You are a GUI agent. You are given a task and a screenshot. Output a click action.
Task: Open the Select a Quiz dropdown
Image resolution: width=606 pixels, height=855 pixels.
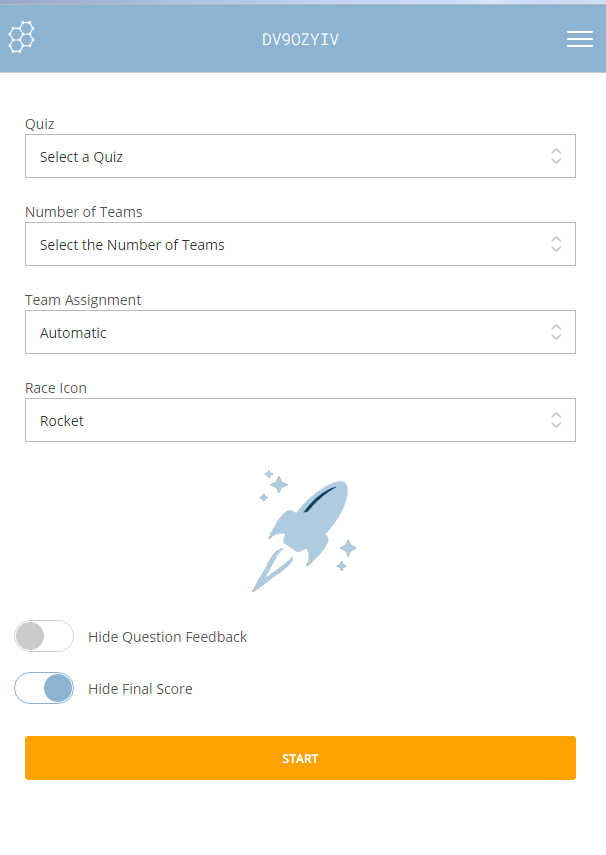point(290,157)
